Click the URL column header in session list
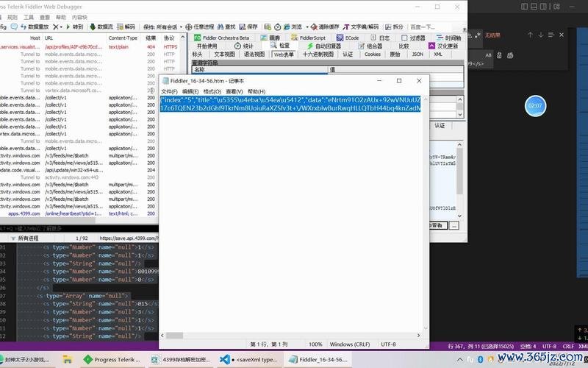 49,38
